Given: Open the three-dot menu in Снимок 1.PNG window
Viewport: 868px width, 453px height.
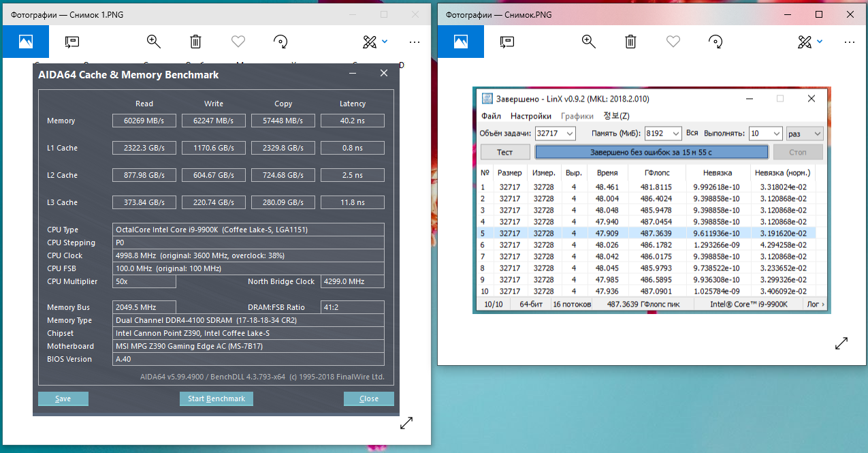Looking at the screenshot, I should 414,42.
